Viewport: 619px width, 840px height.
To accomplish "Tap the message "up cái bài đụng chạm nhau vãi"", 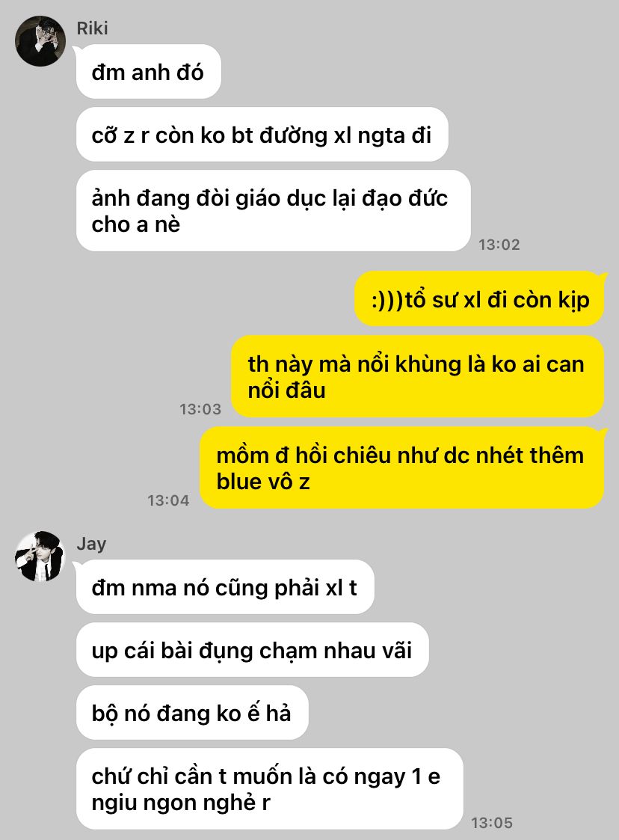I will pyautogui.click(x=252, y=650).
